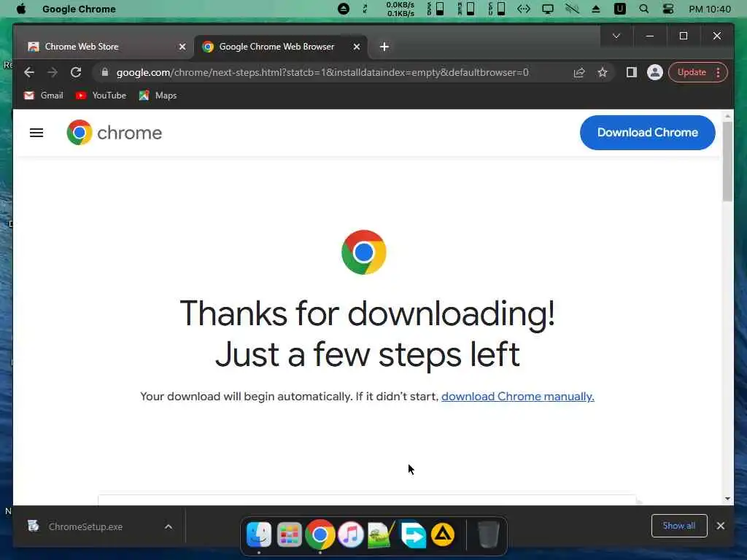The height and width of the screenshot is (560, 747).
Task: Open Spotlight search in menu bar
Action: 643,9
